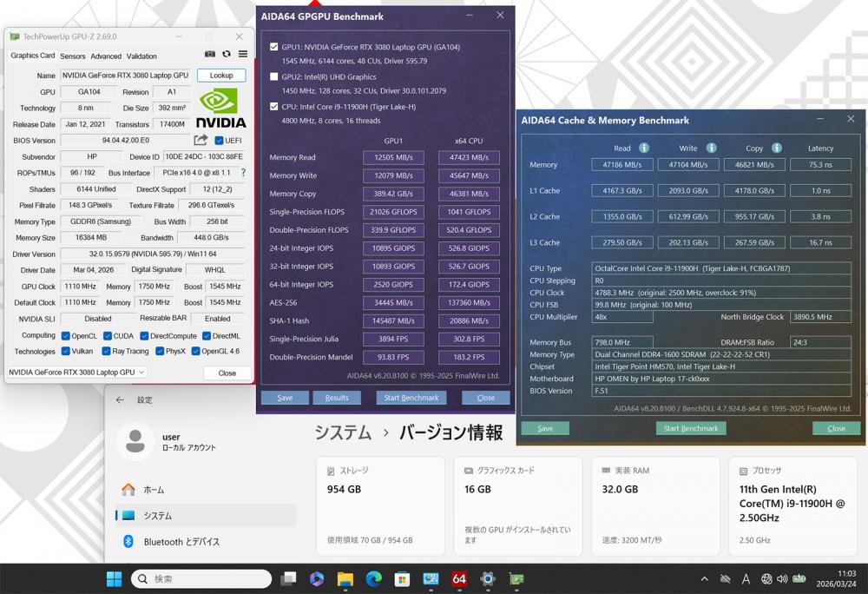Open Copilot from the taskbar
Screen dimensions: 868x594
click(317, 579)
